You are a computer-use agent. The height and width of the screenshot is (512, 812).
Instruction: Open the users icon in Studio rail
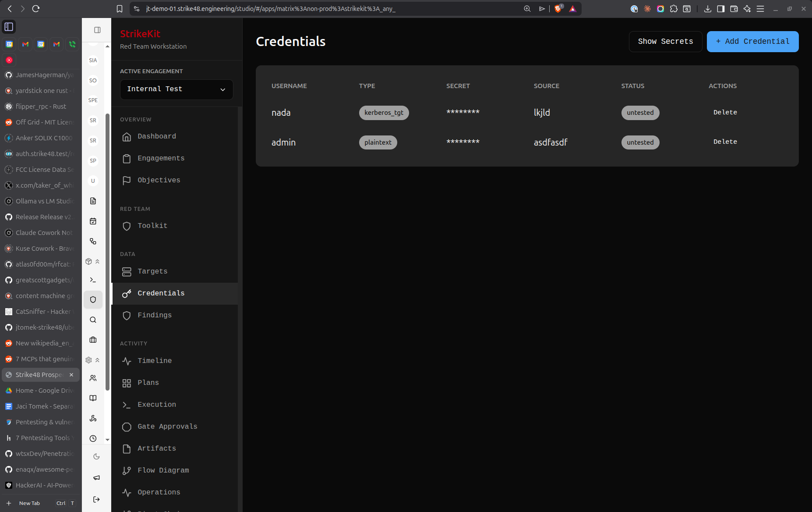pos(93,378)
